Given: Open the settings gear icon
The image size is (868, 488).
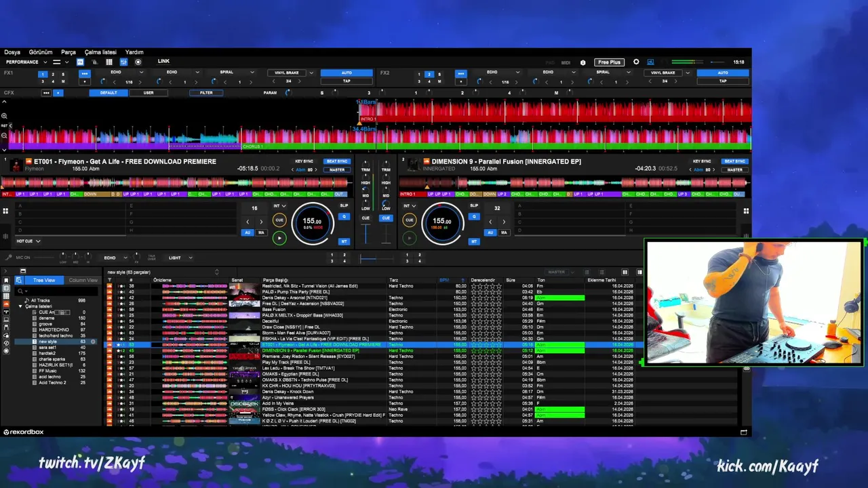Looking at the screenshot, I should 636,62.
